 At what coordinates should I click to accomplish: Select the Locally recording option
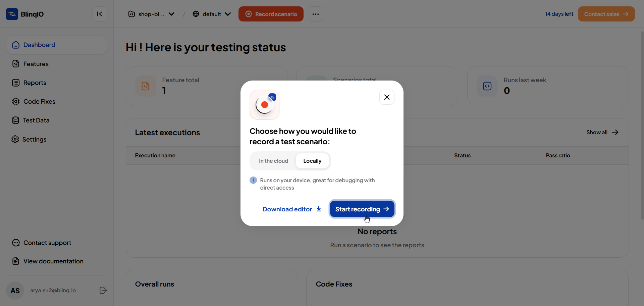(312, 161)
